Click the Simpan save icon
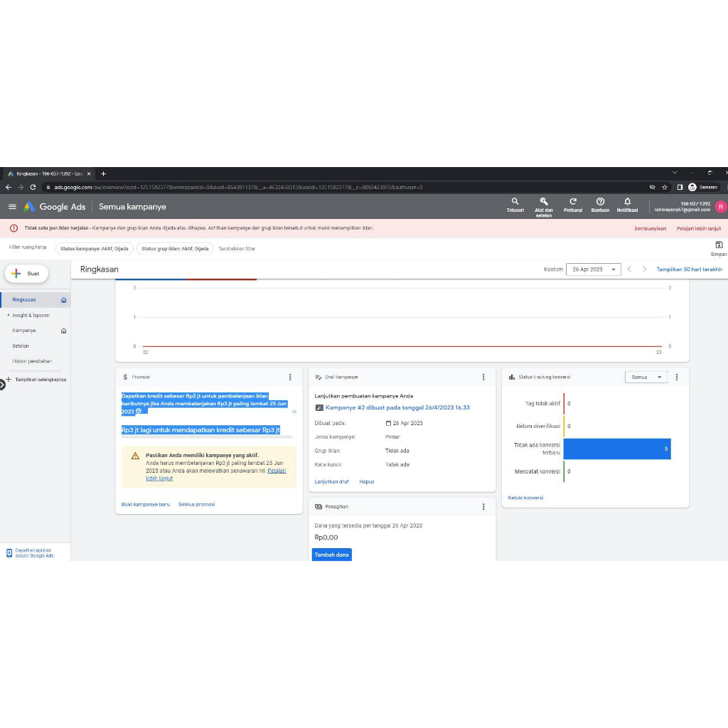 [x=718, y=245]
